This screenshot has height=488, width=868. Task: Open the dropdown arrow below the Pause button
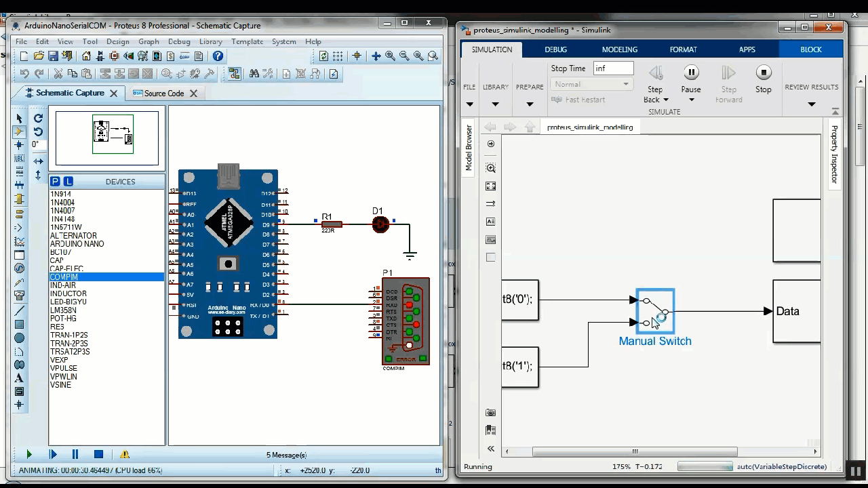point(691,100)
